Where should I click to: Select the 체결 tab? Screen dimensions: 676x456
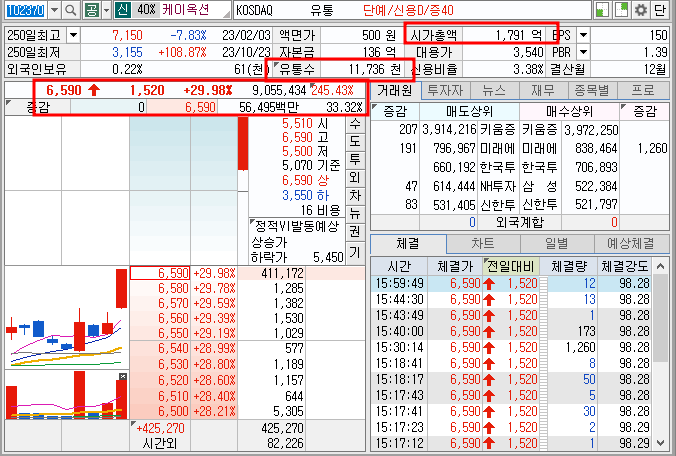(x=408, y=244)
